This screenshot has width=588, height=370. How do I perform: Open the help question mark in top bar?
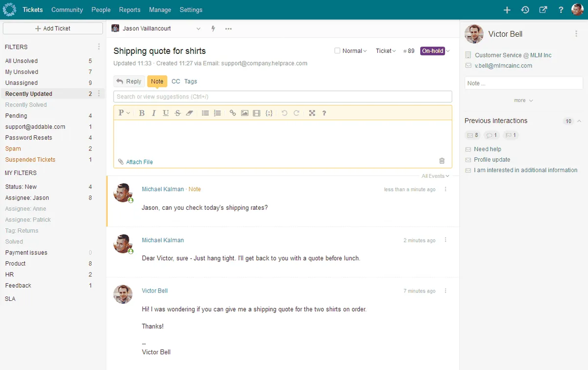(561, 10)
